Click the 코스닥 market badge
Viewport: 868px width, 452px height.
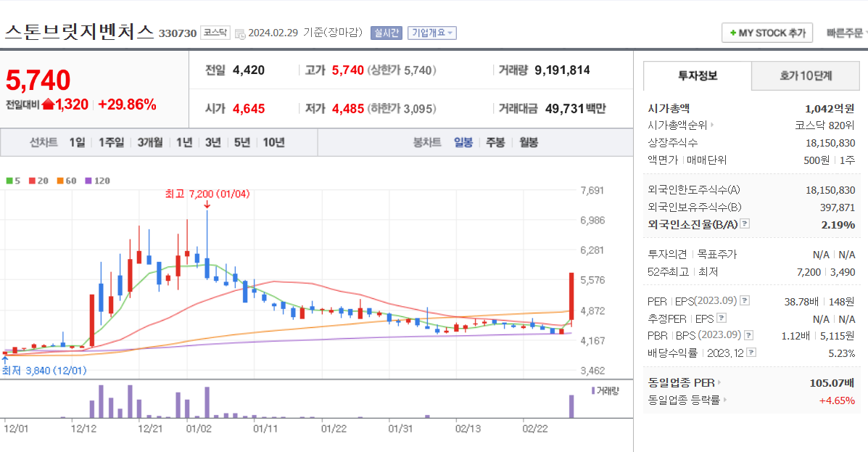pos(215,33)
